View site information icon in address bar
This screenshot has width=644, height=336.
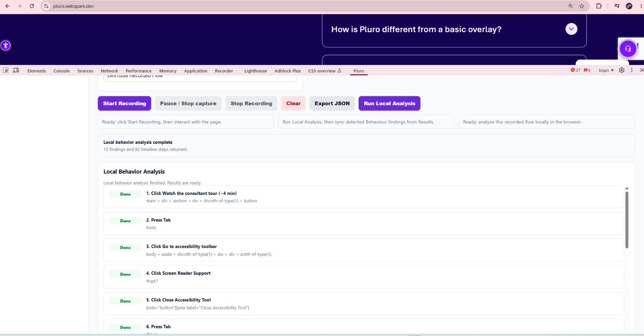(46, 6)
